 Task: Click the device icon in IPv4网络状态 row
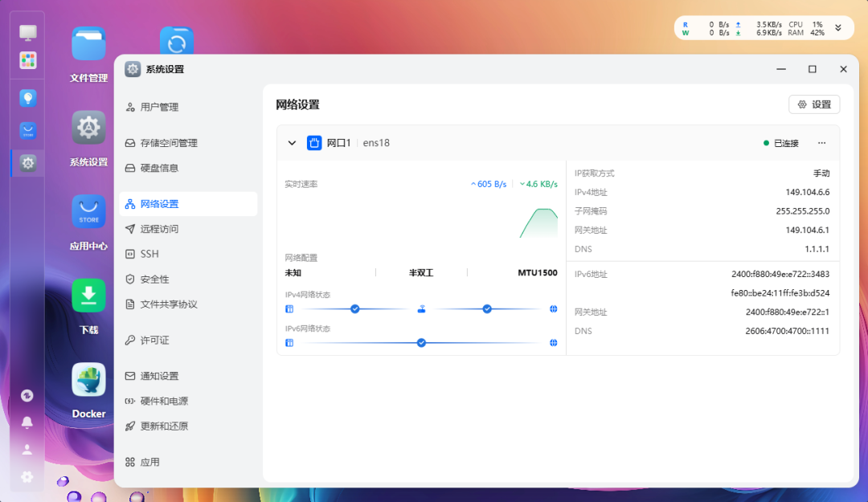point(289,309)
